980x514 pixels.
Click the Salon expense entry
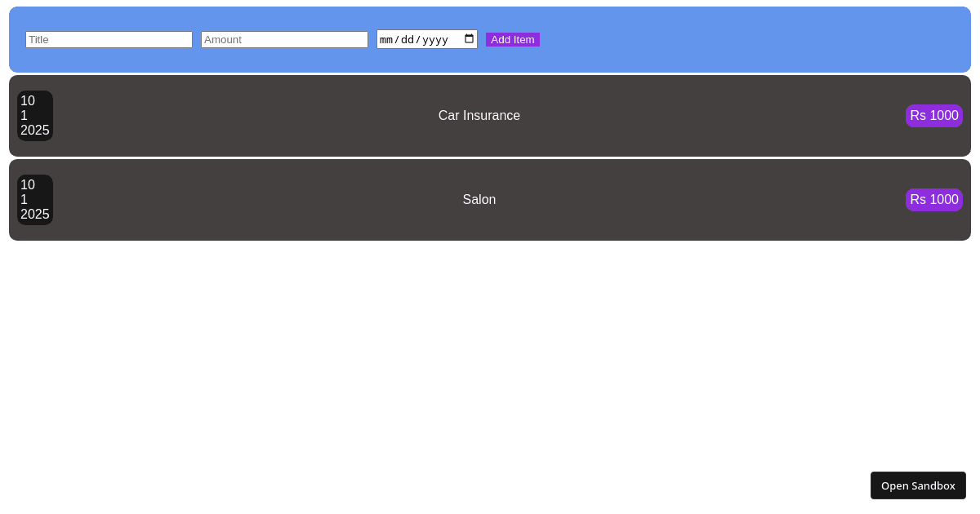pyautogui.click(x=488, y=200)
